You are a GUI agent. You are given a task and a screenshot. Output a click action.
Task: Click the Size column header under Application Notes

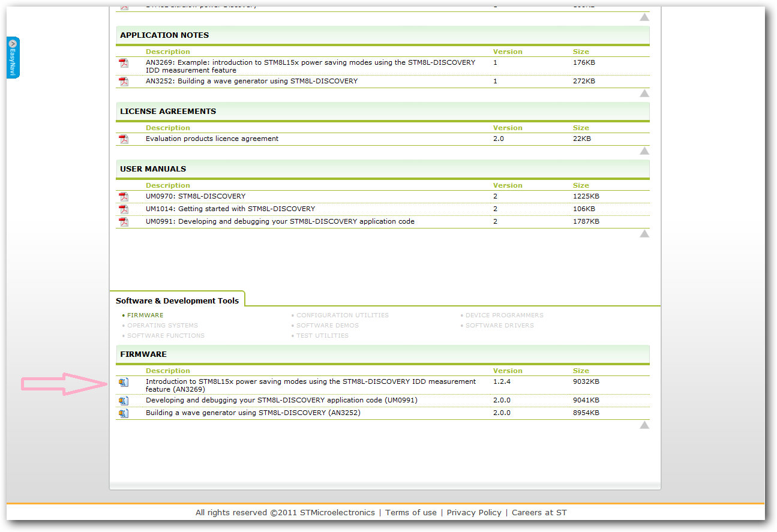[581, 52]
